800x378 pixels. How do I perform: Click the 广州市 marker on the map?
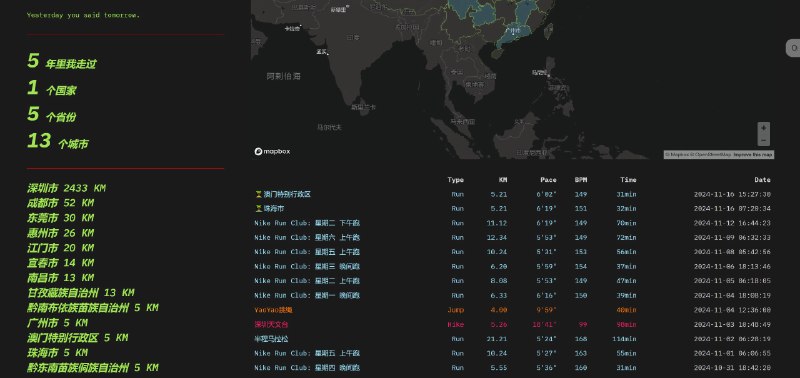pyautogui.click(x=512, y=32)
